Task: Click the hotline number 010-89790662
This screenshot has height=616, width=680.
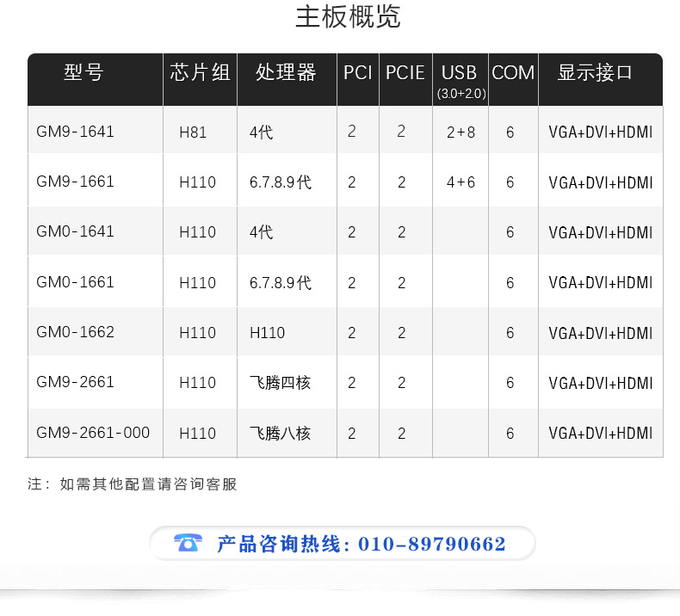Action: [x=432, y=544]
